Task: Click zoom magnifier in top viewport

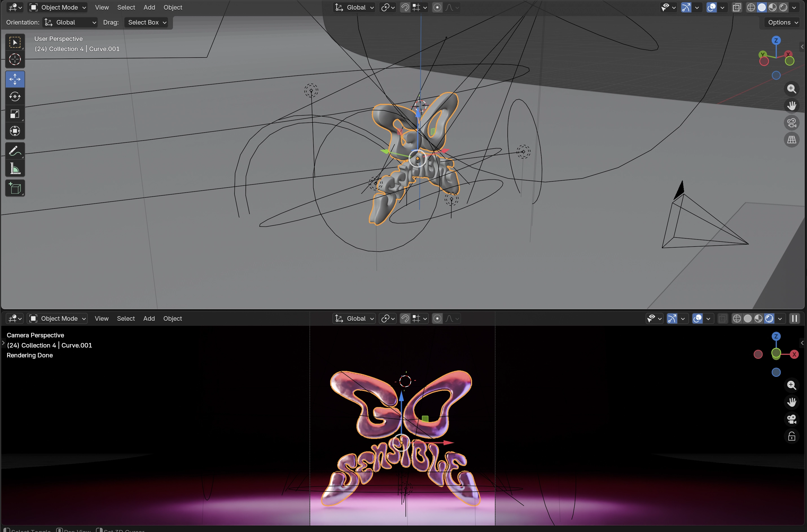Action: (x=792, y=89)
